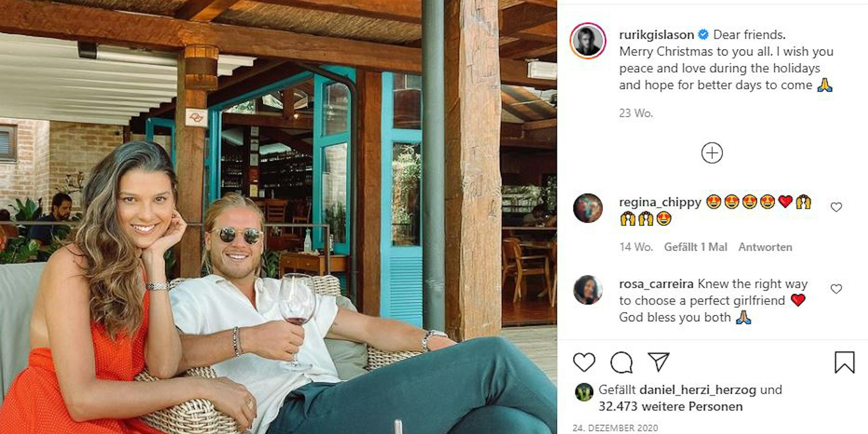Reply to regina_chippy via Antworten

click(765, 247)
